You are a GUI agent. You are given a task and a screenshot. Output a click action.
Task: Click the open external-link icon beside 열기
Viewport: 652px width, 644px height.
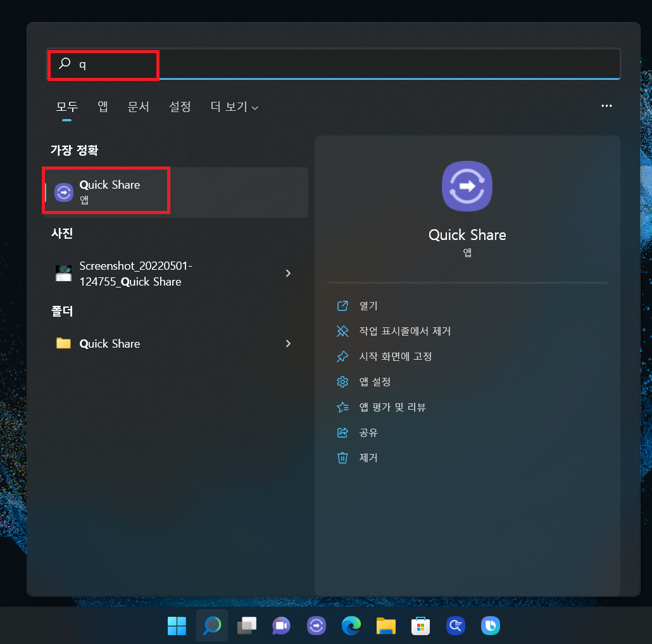(x=342, y=306)
